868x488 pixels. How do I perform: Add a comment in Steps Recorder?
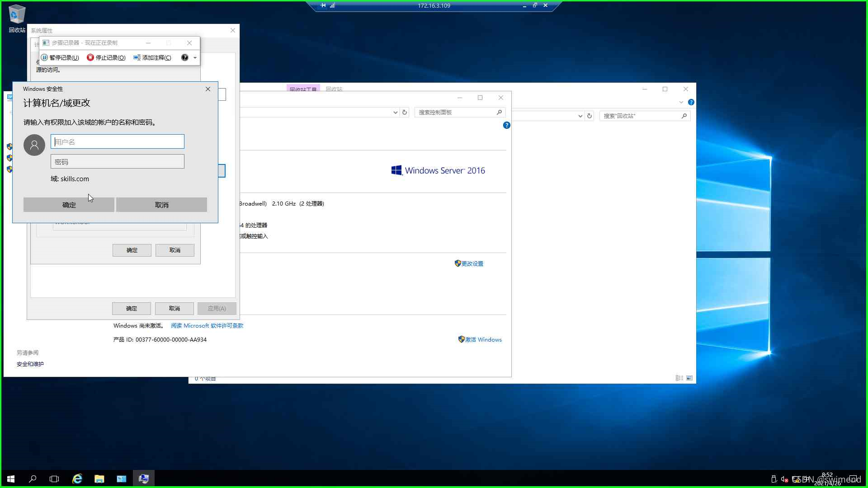pyautogui.click(x=152, y=57)
